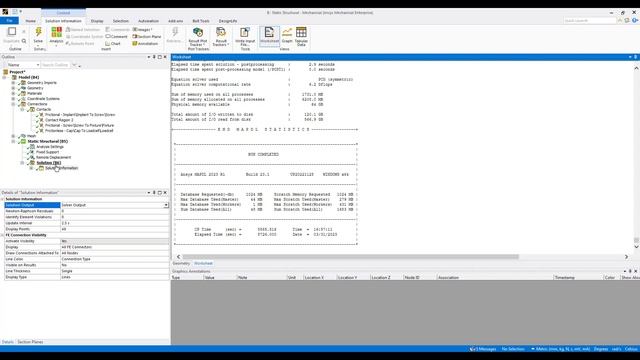Select Frictionless Cap To Loadcell contact
The width and height of the screenshot is (640, 360).
[79, 131]
